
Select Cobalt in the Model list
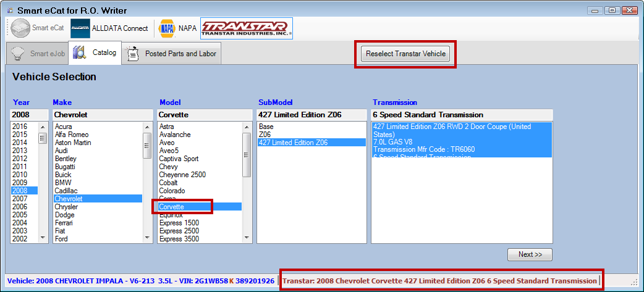[169, 183]
